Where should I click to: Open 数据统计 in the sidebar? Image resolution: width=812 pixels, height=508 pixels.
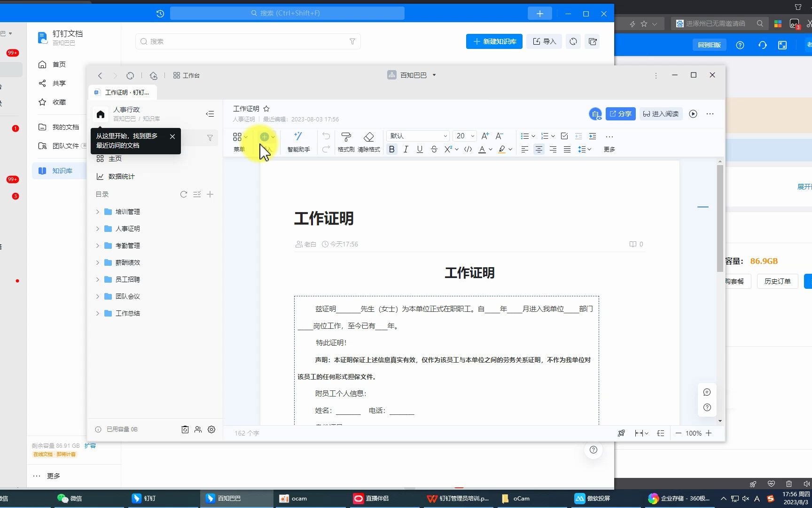[115, 176]
